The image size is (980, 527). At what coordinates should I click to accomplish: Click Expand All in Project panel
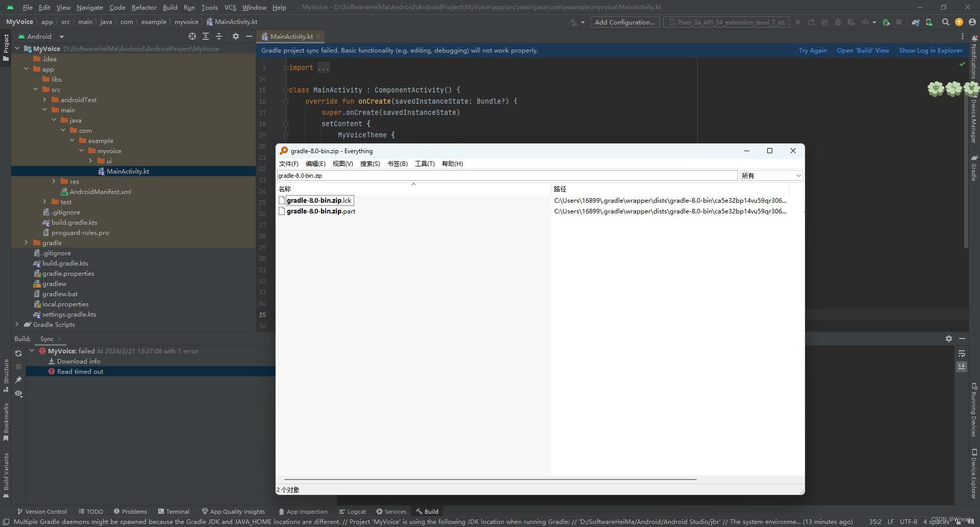pos(205,36)
